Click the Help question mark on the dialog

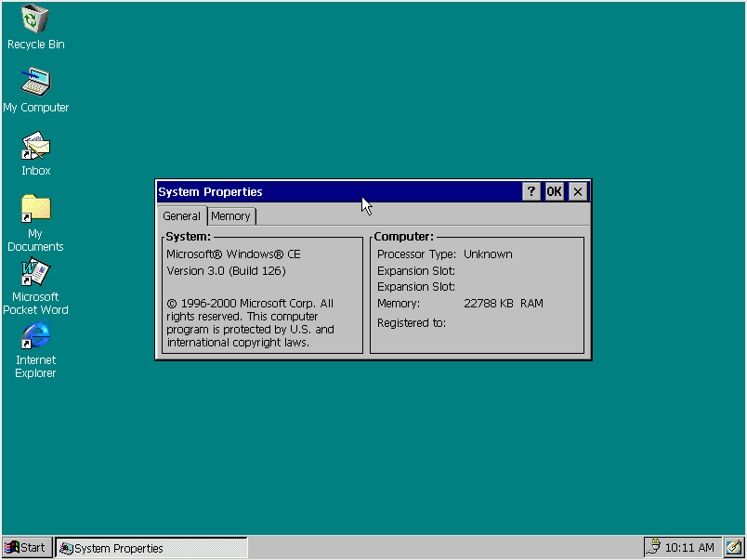coord(531,191)
